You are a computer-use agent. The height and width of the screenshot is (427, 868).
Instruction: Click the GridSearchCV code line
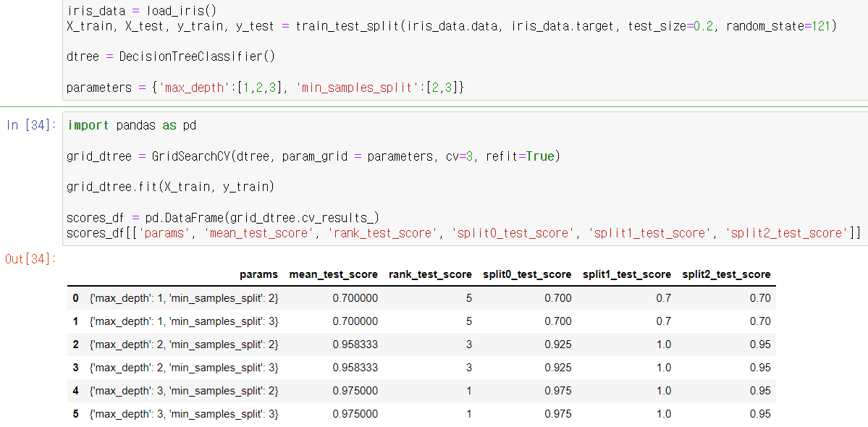click(314, 156)
